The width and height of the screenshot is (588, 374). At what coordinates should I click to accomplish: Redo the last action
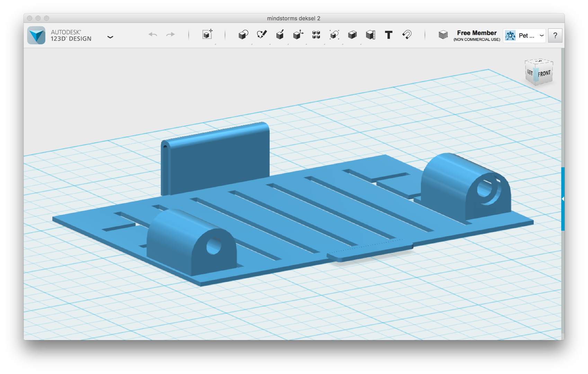(170, 34)
